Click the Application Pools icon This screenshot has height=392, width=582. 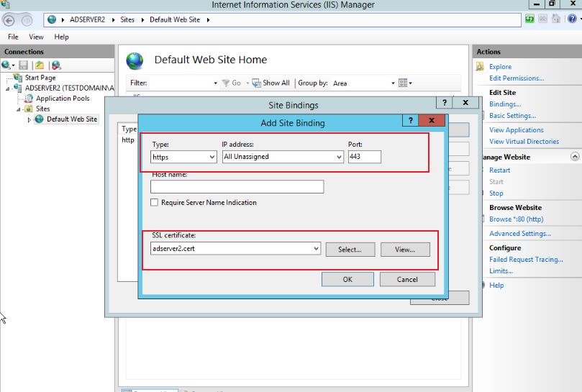29,99
